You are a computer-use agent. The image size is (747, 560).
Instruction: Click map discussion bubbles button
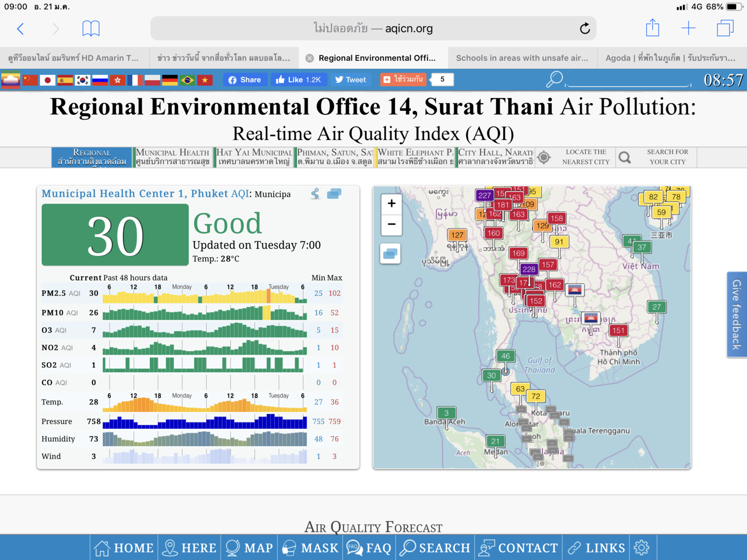point(391,254)
